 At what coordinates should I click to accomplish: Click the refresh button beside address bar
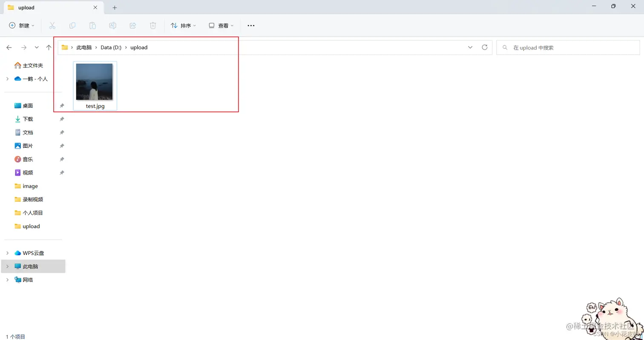coord(484,47)
